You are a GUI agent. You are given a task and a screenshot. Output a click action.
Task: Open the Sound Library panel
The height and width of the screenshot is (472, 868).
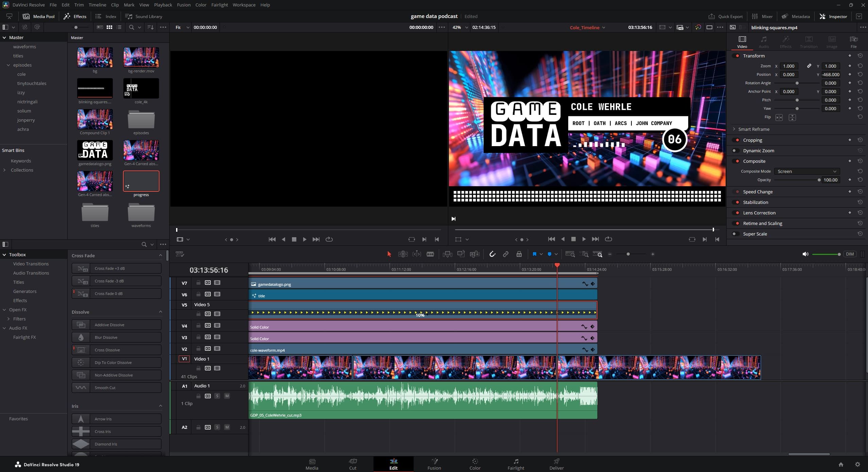(143, 16)
